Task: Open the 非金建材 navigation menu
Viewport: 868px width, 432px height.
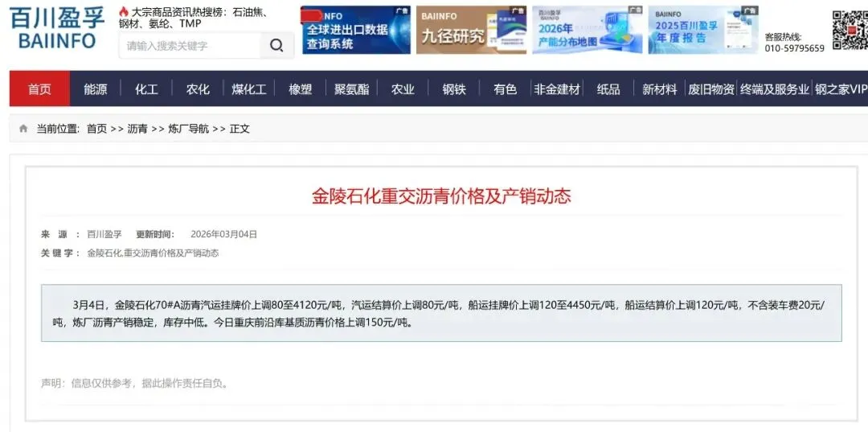Action: click(557, 89)
